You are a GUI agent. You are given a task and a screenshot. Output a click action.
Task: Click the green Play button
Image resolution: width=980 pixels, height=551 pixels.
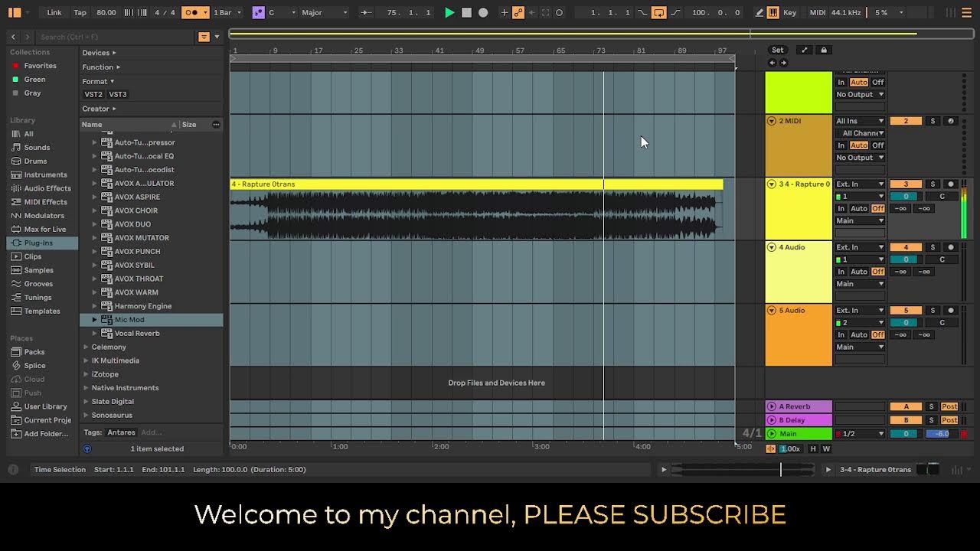point(449,12)
